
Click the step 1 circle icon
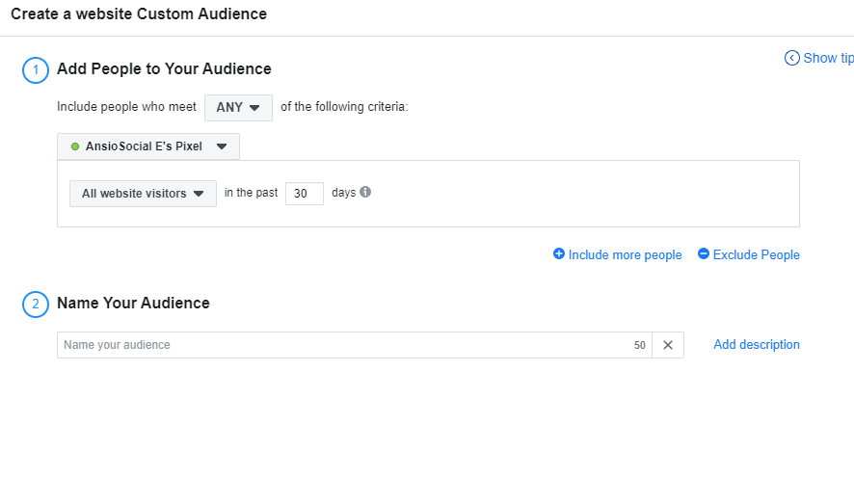pos(36,69)
